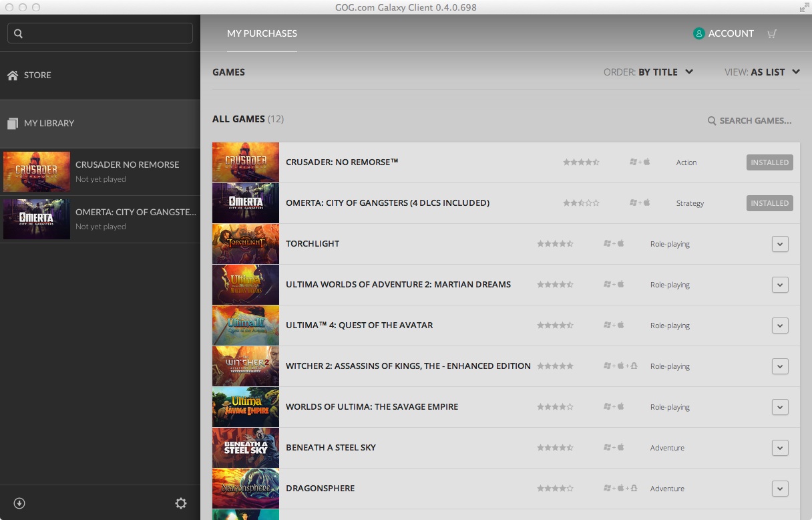This screenshot has width=812, height=520.
Task: Open the downloads icon at sidebar bottom
Action: (x=19, y=503)
